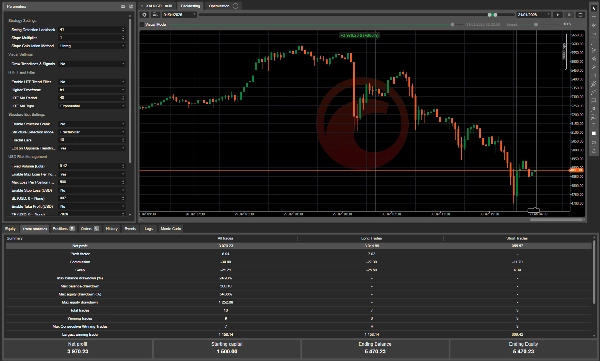
Task: Open the Enable Take Profit (USD) dropdown
Action: (92, 206)
